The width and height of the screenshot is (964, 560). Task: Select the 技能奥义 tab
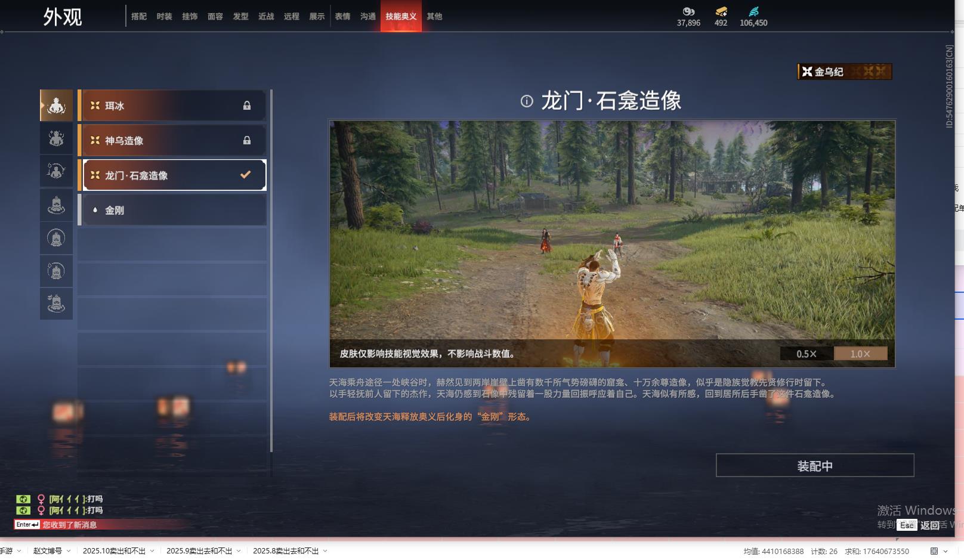(401, 16)
